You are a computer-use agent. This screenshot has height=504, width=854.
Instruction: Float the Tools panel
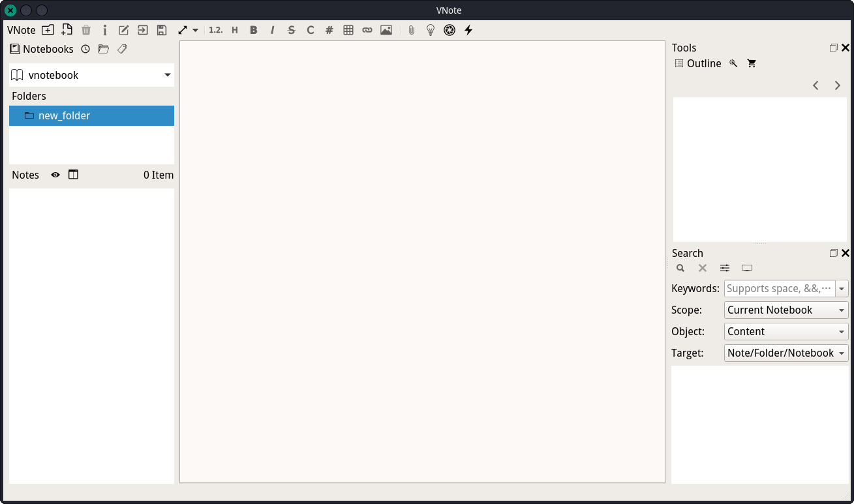coord(834,48)
